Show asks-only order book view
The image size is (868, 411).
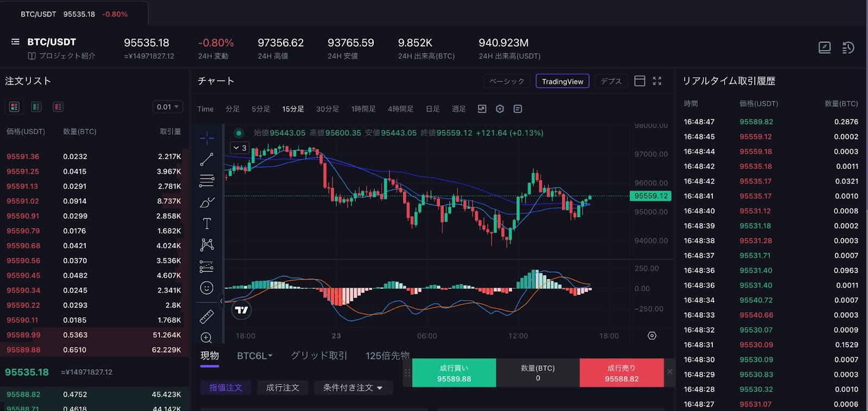(x=58, y=107)
